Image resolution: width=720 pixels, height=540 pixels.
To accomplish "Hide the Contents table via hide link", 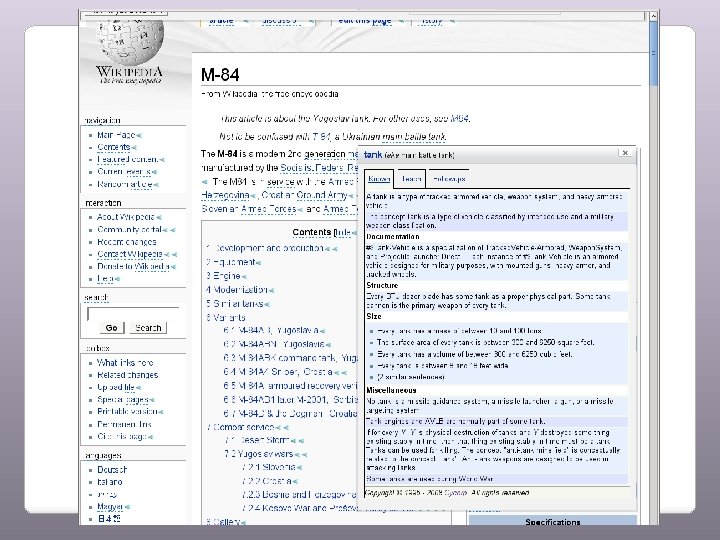I will pos(343,232).
